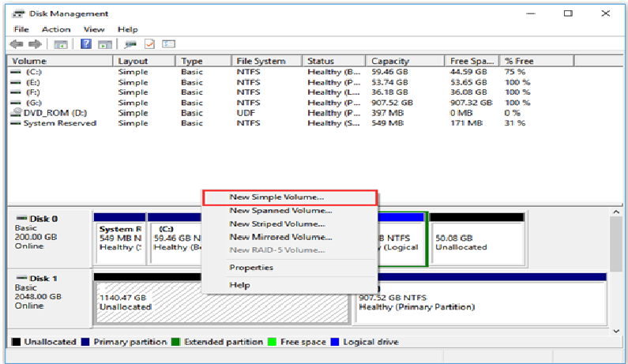The image size is (628, 364).
Task: Sort by the Status column header
Action: (334, 62)
